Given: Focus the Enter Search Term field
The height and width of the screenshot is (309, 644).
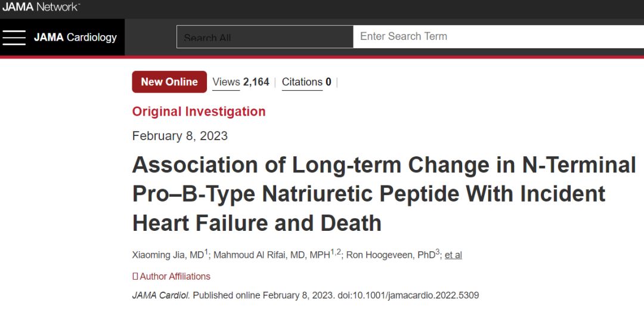Looking at the screenshot, I should coord(498,36).
